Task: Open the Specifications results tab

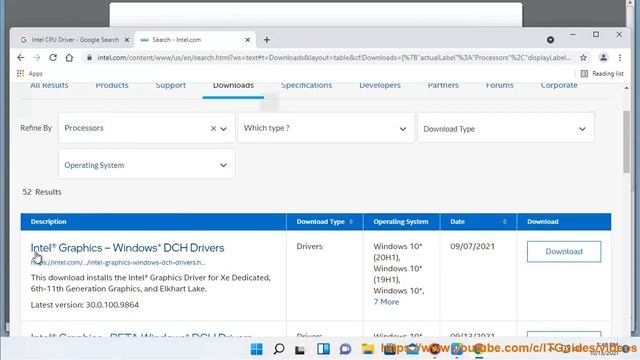Action: 307,85
